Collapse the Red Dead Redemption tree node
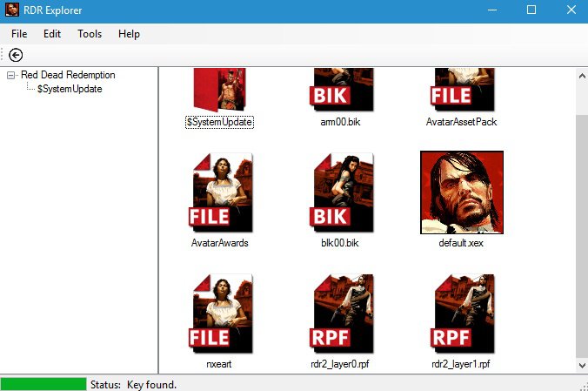 (11, 75)
